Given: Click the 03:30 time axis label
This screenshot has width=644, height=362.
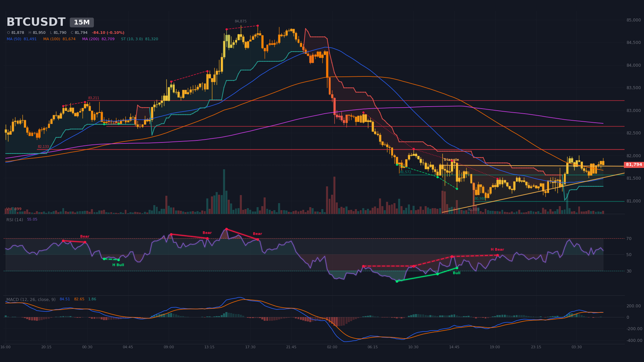Looking at the screenshot, I should [576, 347].
